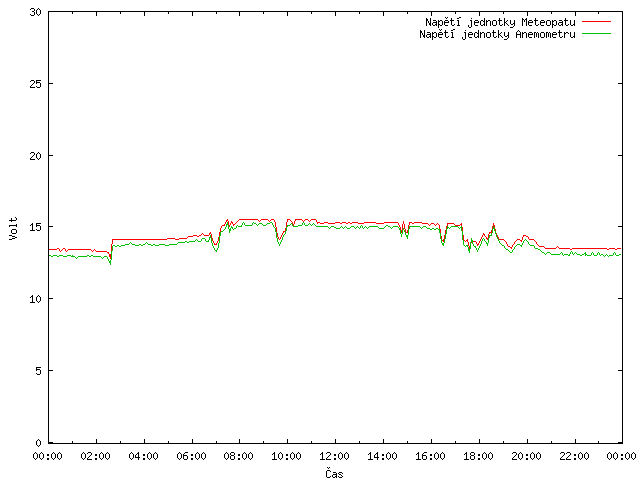Screen dimensions: 640x480
Task: Click the 'Čas' x-axis title
Action: (x=334, y=473)
